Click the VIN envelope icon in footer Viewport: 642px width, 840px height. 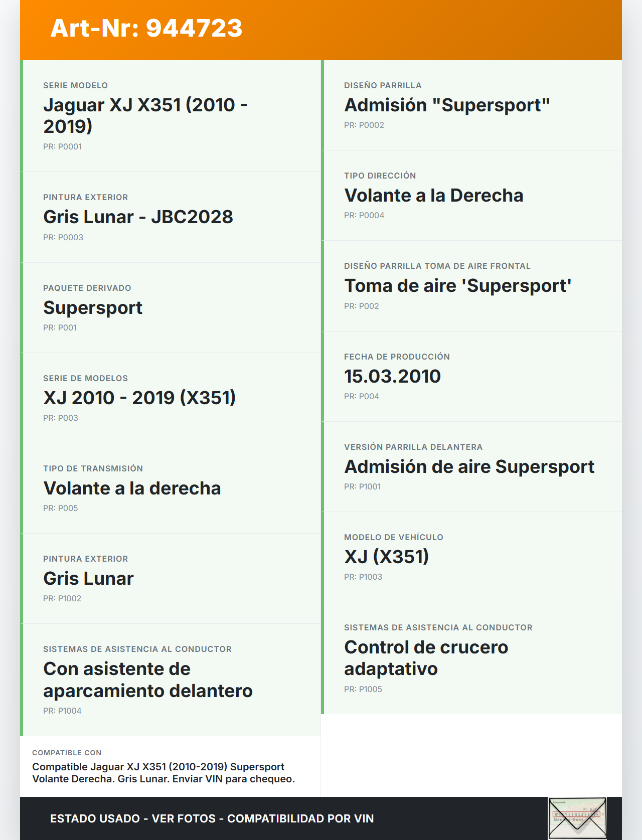(x=577, y=818)
